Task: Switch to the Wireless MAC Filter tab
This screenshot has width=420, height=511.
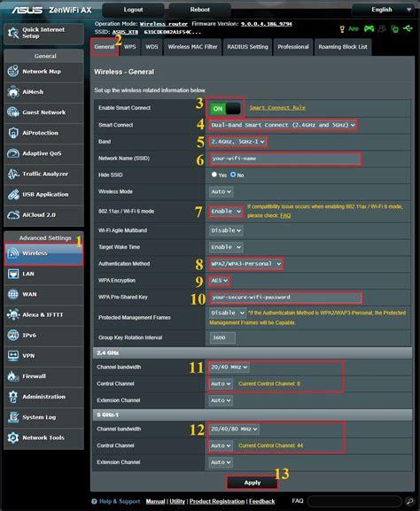Action: pos(192,47)
